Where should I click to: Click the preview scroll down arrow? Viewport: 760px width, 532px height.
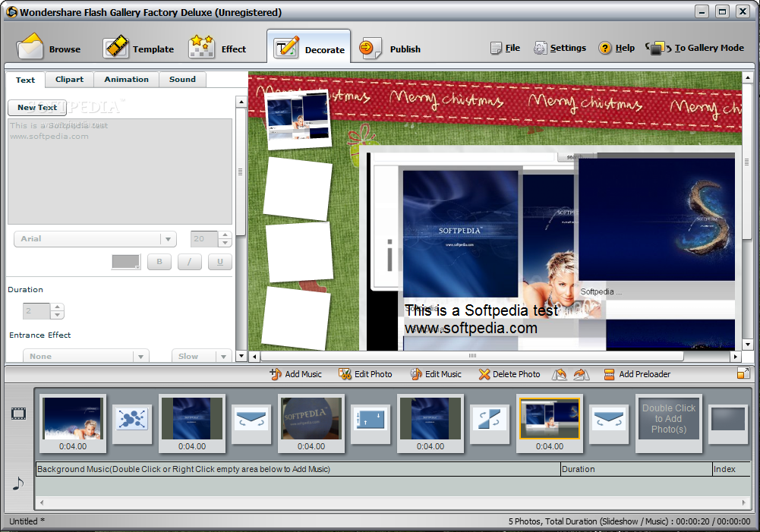(747, 345)
